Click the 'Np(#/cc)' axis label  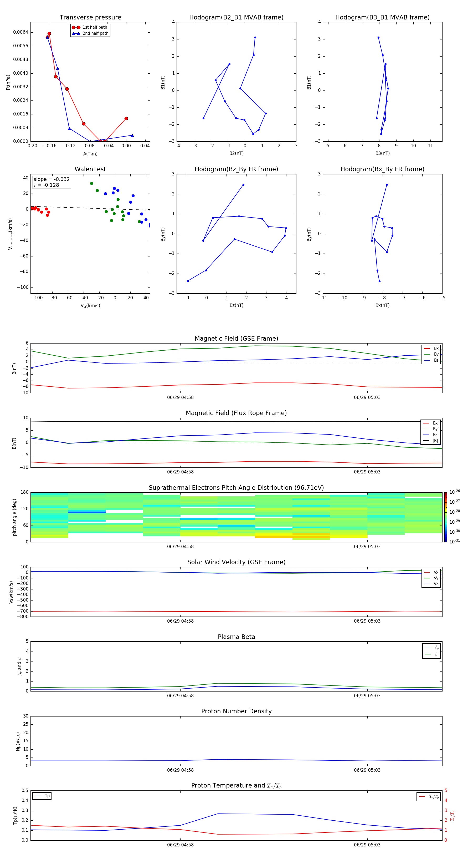[18, 741]
